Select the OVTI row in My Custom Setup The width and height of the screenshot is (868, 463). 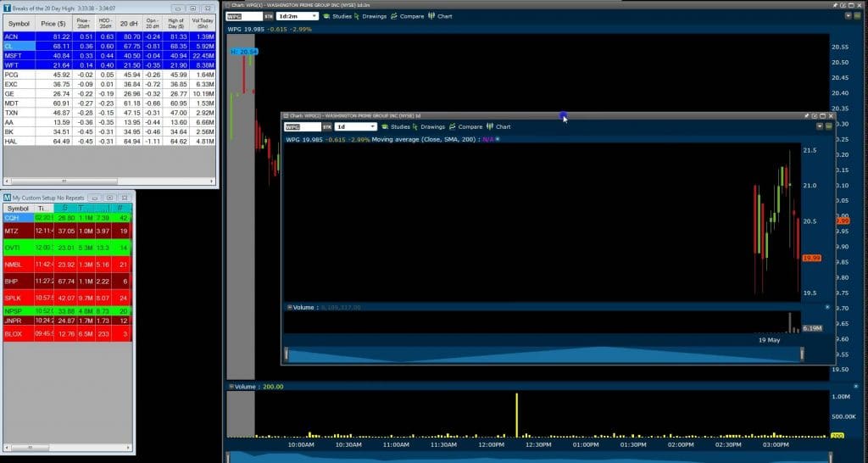click(x=68, y=248)
